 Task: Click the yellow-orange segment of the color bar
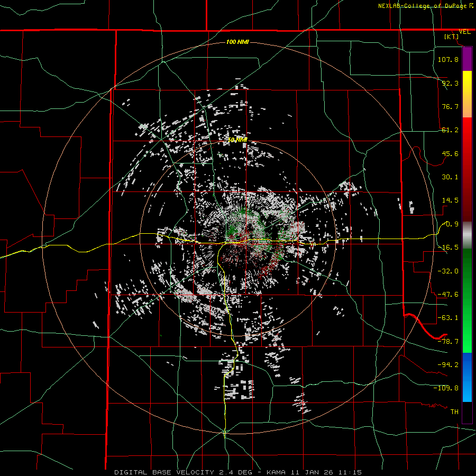[467, 94]
